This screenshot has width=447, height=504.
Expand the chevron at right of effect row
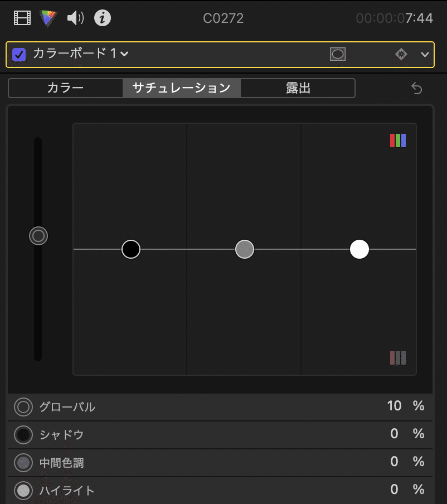[425, 54]
